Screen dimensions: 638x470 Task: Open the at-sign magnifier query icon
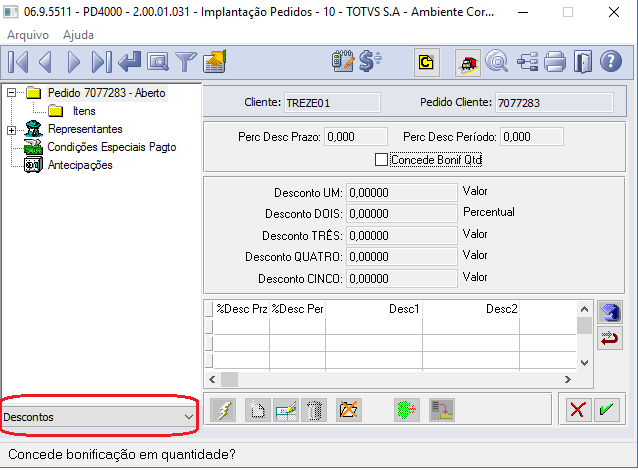pos(497,62)
